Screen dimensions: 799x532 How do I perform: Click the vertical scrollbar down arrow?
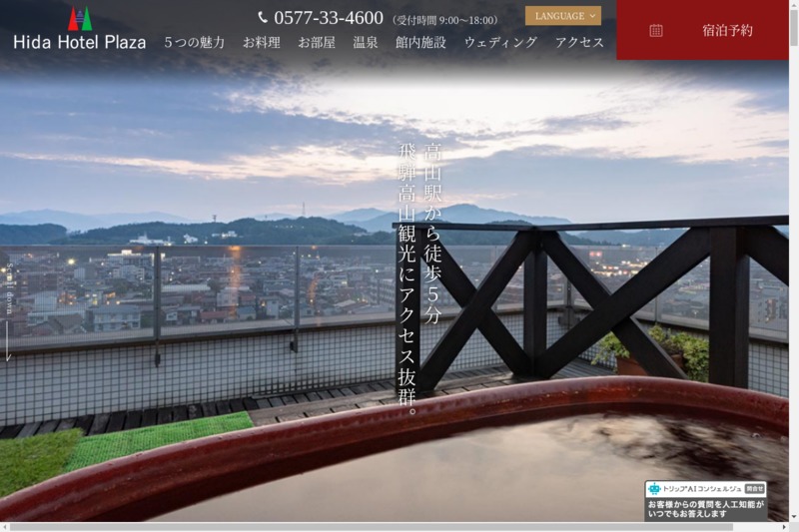[x=794, y=517]
